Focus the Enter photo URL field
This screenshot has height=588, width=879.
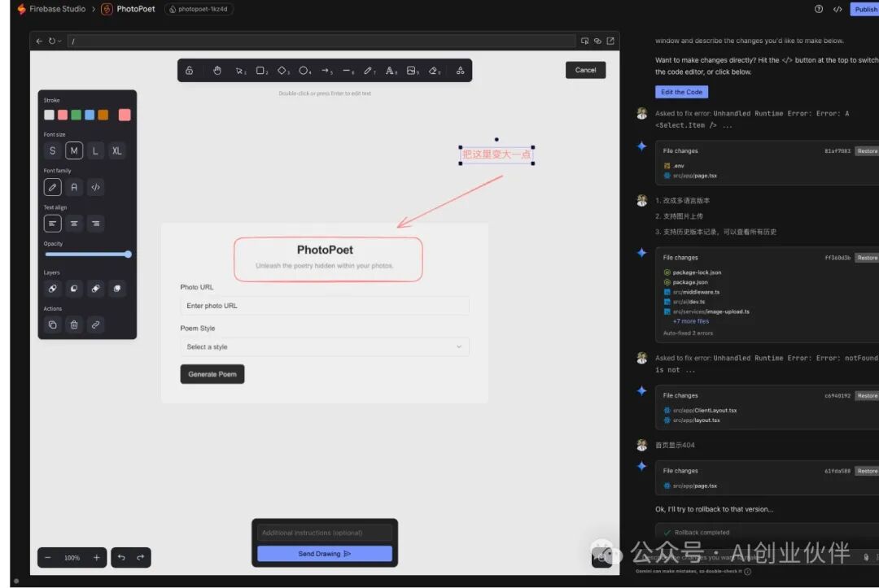point(325,306)
